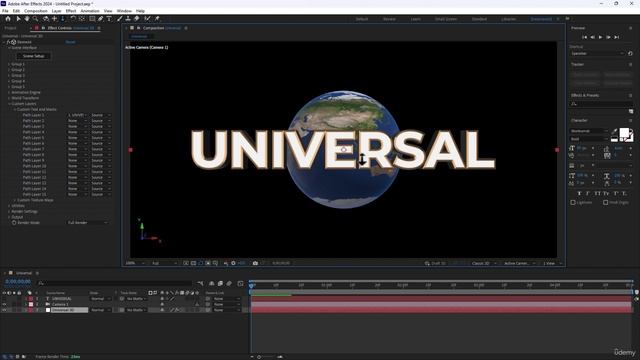
Task: Enable the Ligatures checkbox
Action: click(573, 202)
